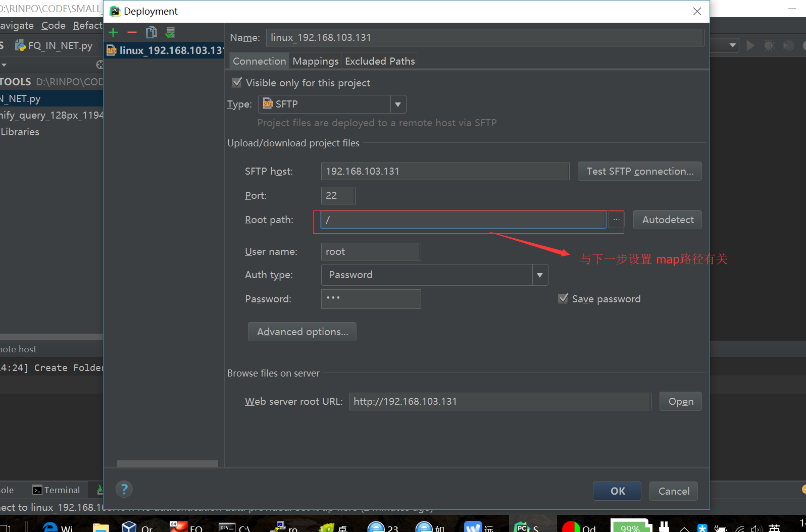Click the Autodetect button
This screenshot has height=532, width=806.
tap(667, 220)
